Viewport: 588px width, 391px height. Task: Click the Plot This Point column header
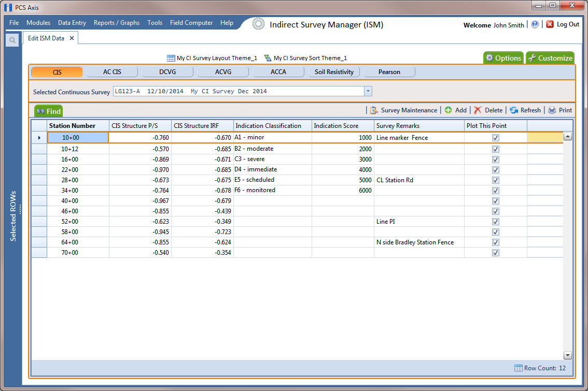496,126
